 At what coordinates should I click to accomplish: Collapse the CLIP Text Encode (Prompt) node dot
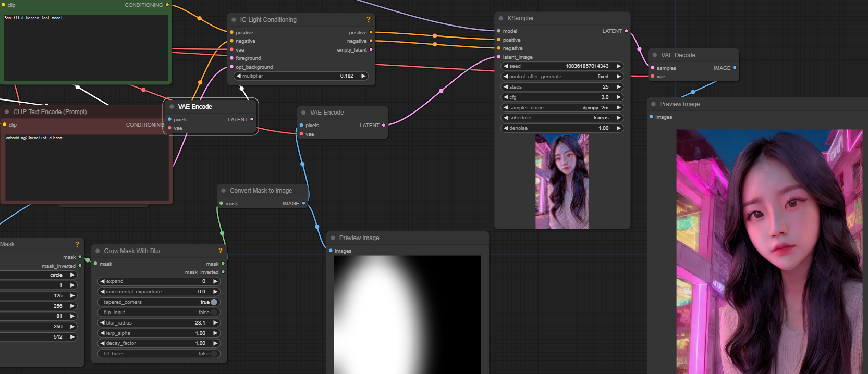click(7, 112)
